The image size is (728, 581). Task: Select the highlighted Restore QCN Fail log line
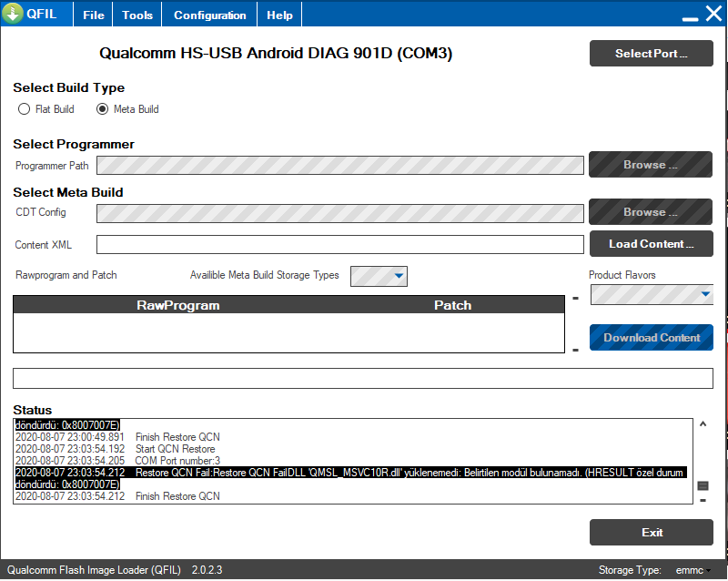tap(351, 478)
